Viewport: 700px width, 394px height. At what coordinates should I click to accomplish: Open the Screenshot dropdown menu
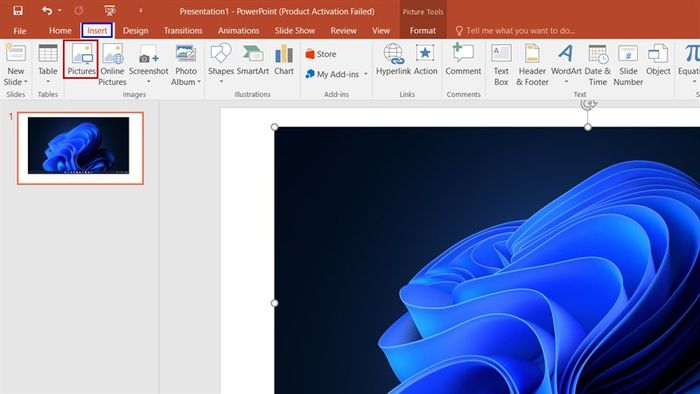[x=149, y=82]
